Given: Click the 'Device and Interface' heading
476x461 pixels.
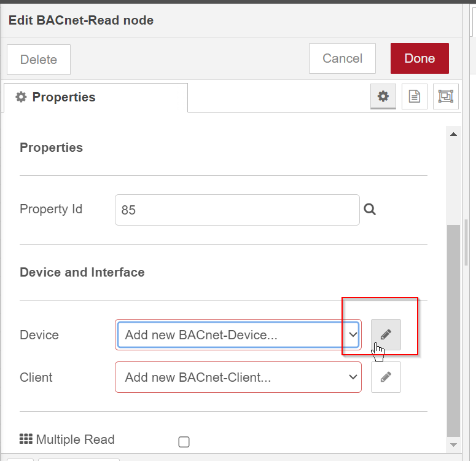Looking at the screenshot, I should pos(82,272).
